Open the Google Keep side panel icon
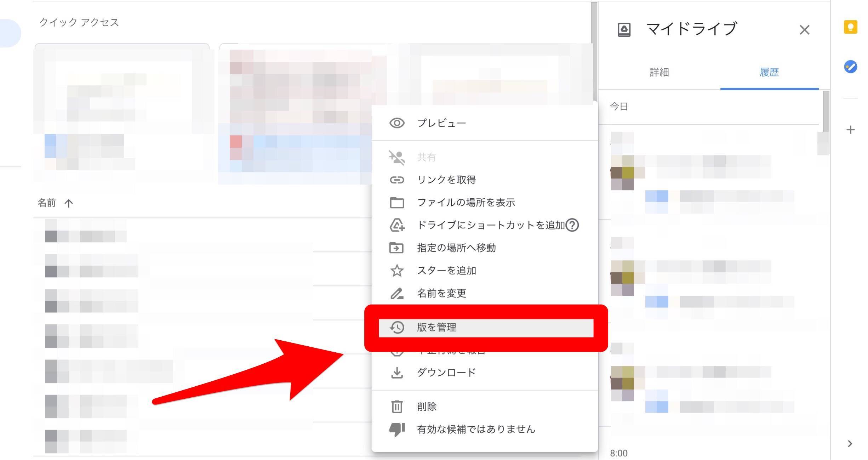 [x=850, y=27]
